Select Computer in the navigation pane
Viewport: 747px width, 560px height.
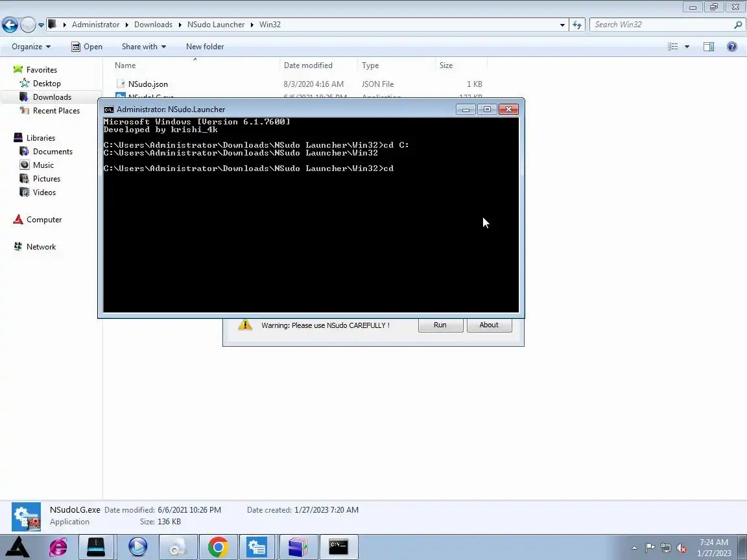44,220
